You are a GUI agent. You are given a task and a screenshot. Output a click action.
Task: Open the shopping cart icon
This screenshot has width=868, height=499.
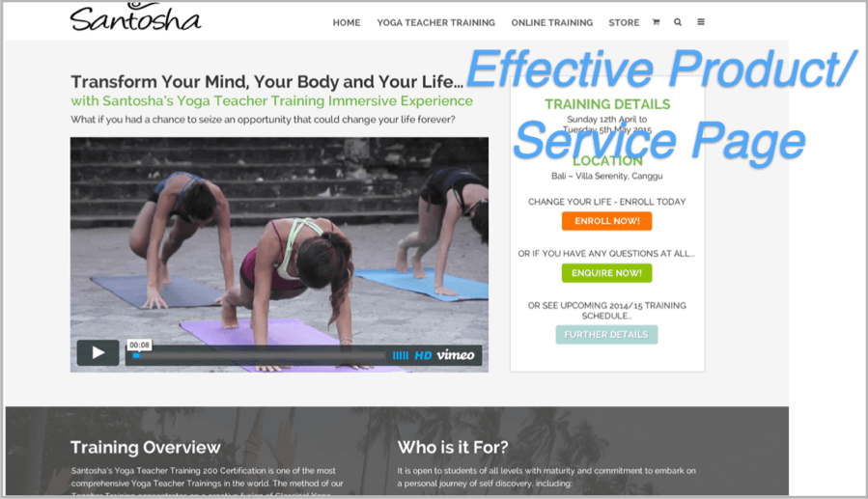[656, 22]
